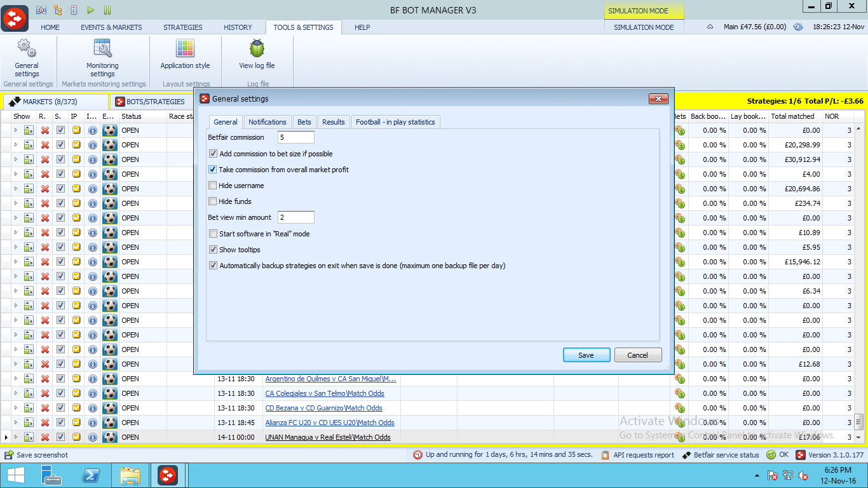Click the green play icon in title bar
The width and height of the screenshot is (868, 488).
click(91, 10)
